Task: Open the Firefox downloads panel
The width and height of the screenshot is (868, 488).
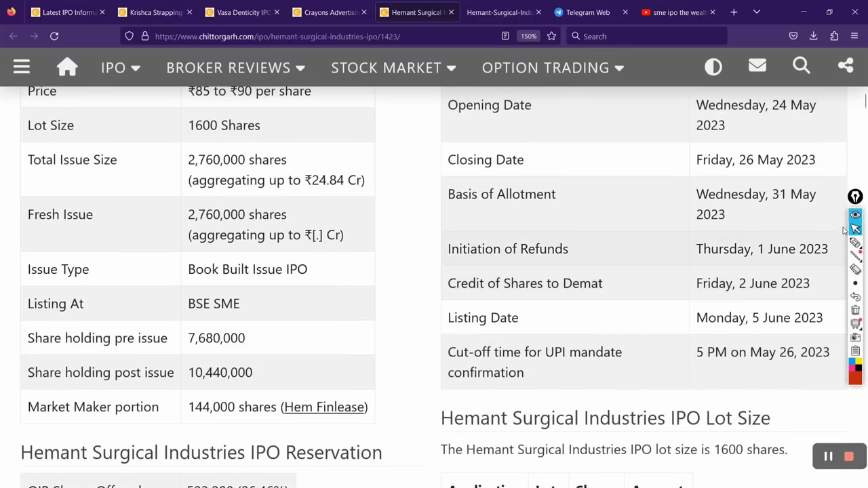Action: [x=814, y=36]
